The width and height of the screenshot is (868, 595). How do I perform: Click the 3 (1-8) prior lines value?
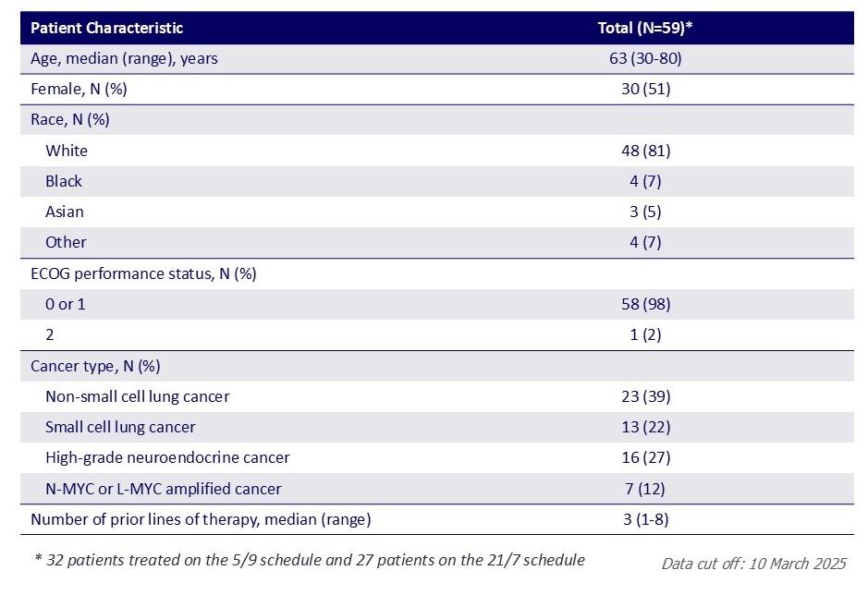pos(645,519)
